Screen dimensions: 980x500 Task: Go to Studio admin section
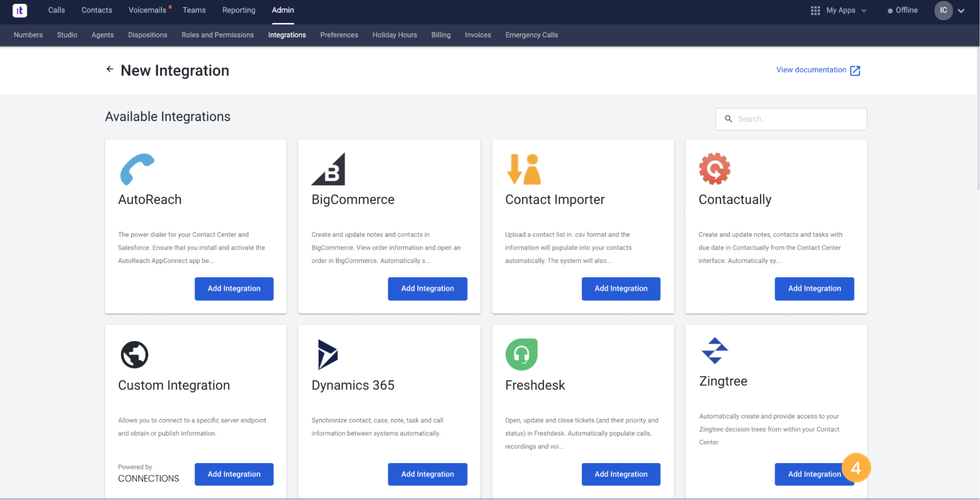[67, 35]
